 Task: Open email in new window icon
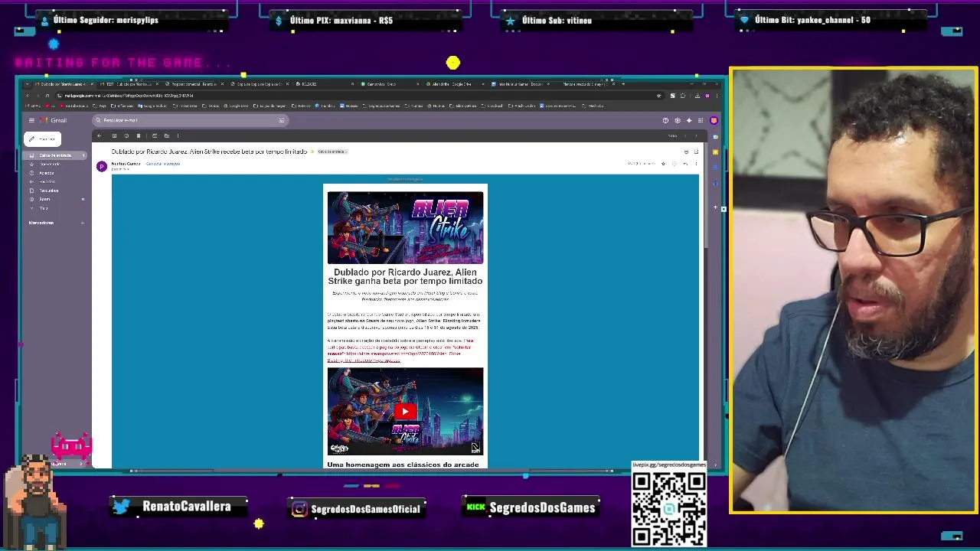pyautogui.click(x=696, y=152)
